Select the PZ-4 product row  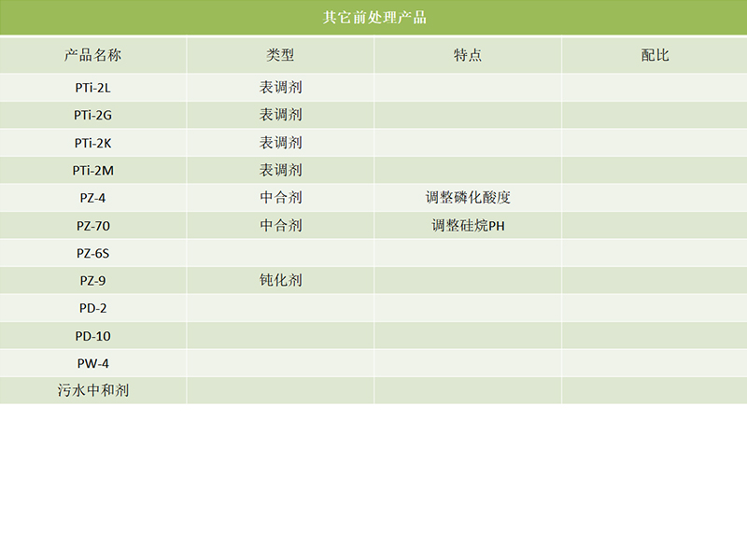click(x=92, y=198)
